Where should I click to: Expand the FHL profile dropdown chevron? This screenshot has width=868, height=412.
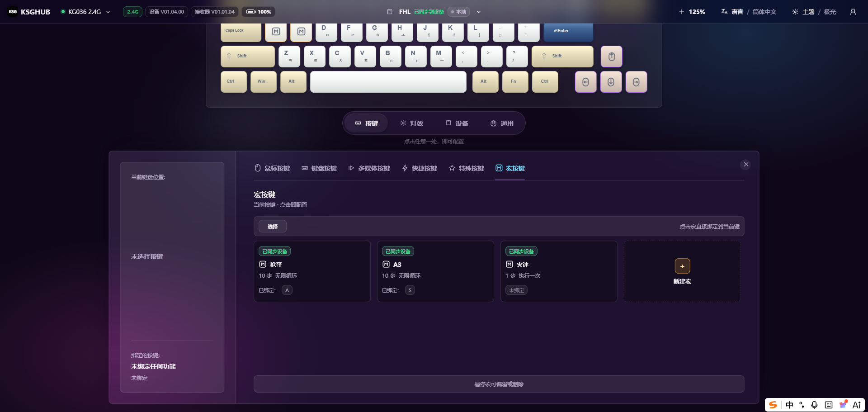point(479,12)
